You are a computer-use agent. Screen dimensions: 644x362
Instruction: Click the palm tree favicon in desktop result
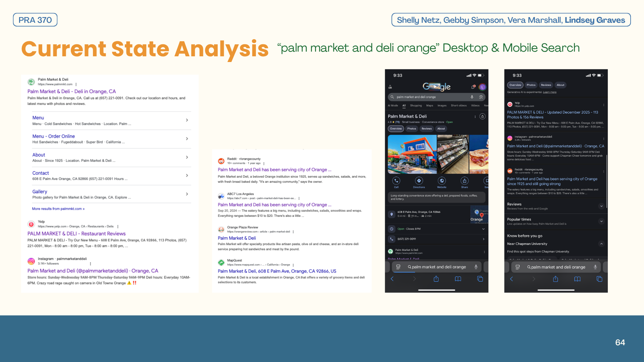coord(31,82)
